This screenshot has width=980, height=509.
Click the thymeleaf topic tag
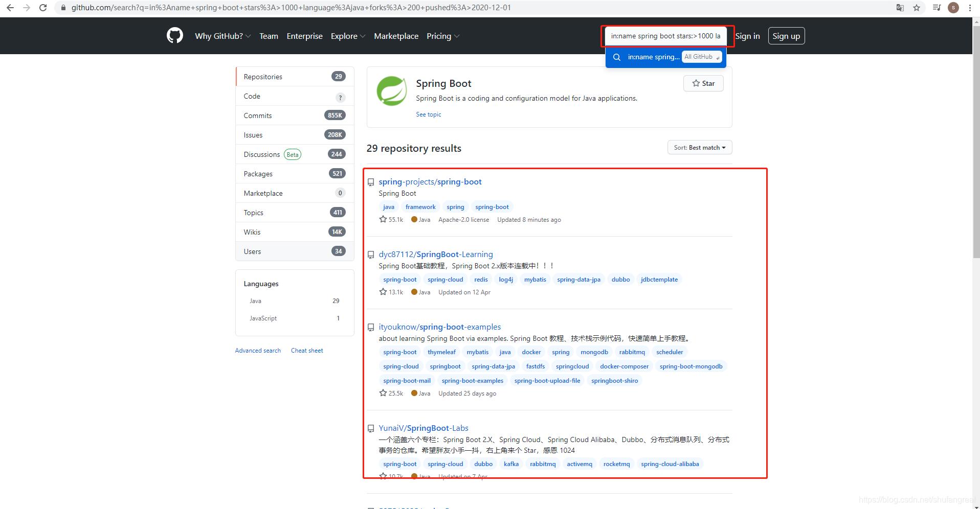coord(441,352)
